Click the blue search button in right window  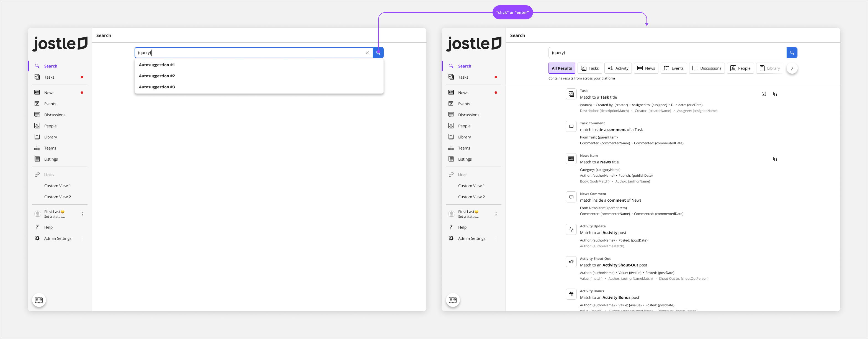792,53
